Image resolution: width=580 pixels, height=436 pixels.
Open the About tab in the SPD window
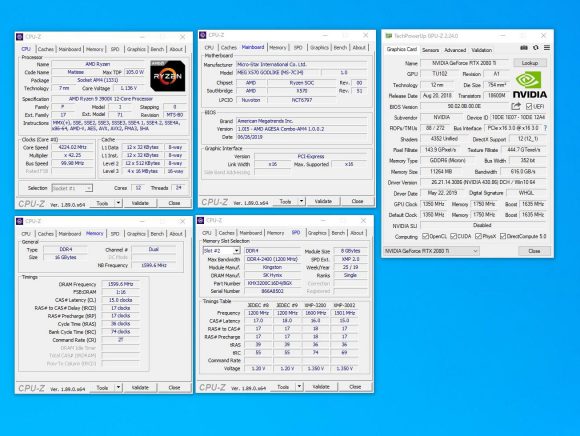tap(357, 233)
